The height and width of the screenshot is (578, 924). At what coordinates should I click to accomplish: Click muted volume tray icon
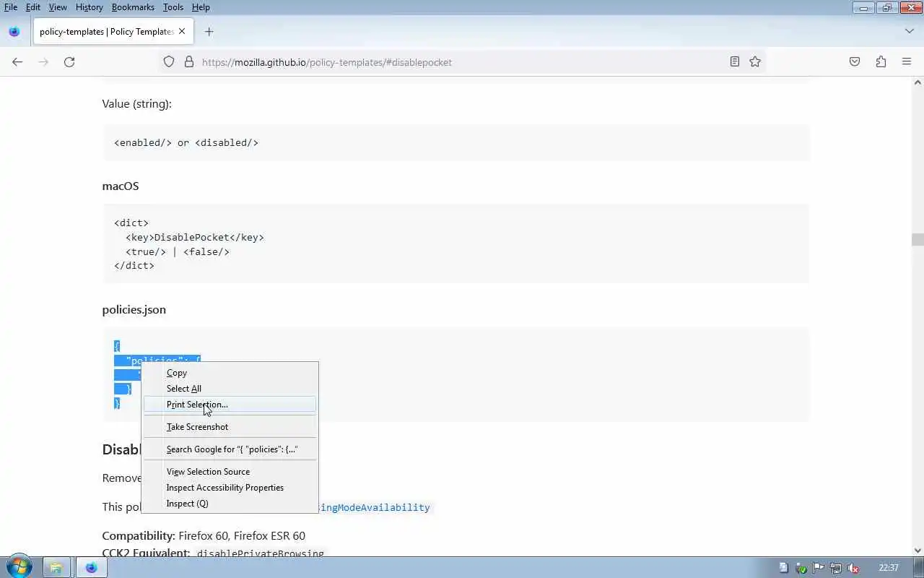[x=853, y=568]
